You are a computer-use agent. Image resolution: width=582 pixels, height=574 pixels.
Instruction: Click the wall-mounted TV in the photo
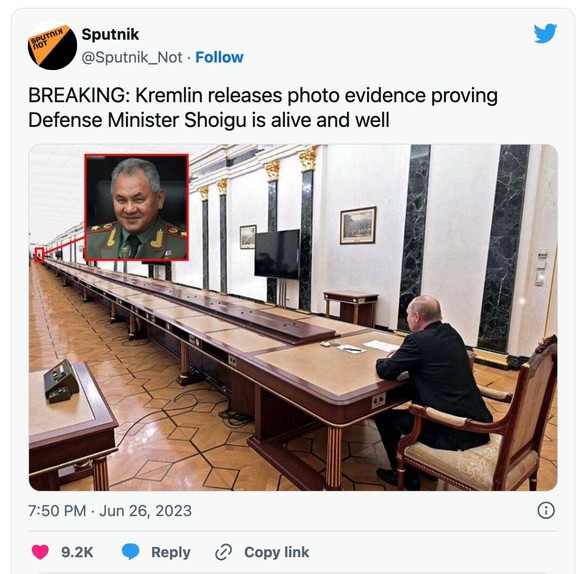tap(277, 254)
